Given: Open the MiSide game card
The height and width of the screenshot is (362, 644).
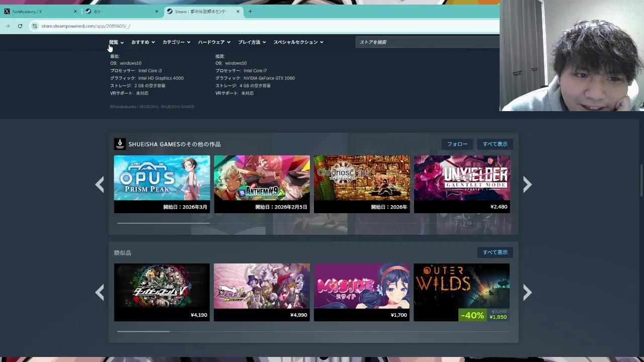Looking at the screenshot, I should (x=362, y=292).
